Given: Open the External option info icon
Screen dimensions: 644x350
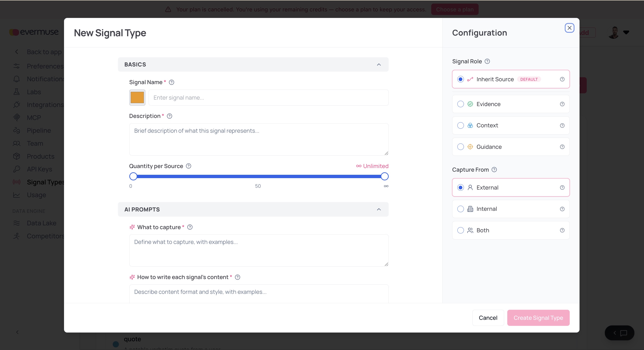Looking at the screenshot, I should coord(562,188).
